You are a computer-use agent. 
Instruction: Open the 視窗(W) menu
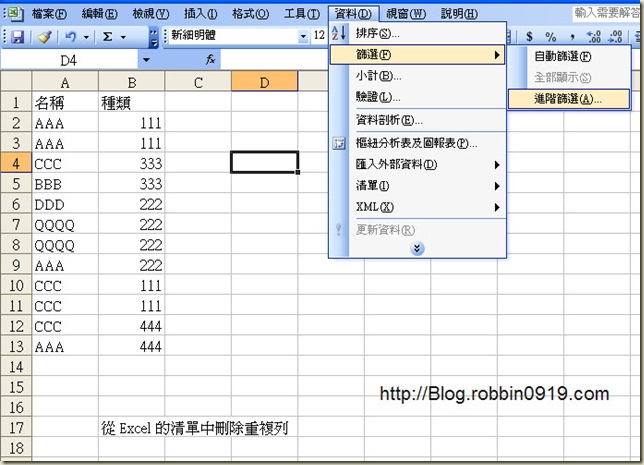406,14
